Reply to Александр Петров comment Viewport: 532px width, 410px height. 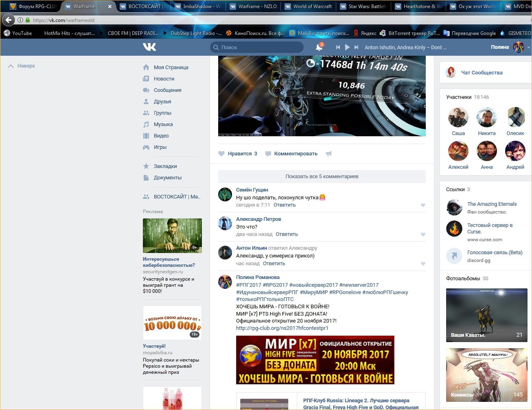coord(287,234)
